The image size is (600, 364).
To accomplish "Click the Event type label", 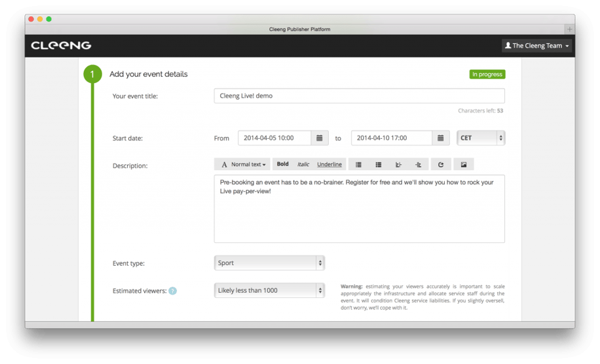I will pyautogui.click(x=128, y=263).
